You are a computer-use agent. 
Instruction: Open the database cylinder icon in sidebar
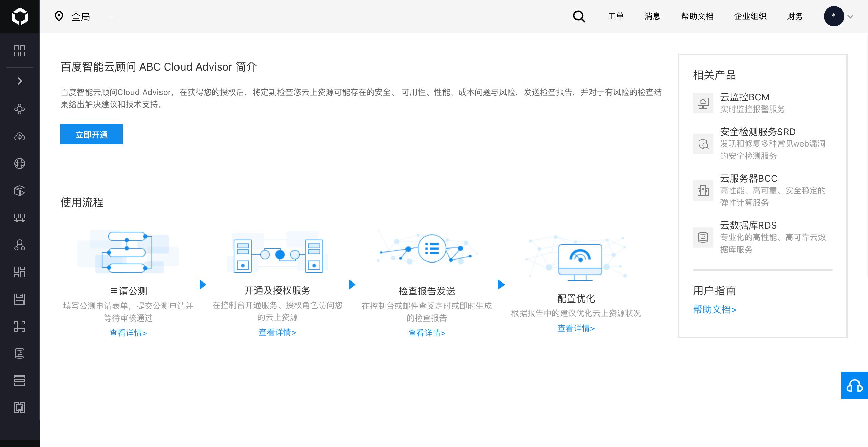pyautogui.click(x=20, y=353)
